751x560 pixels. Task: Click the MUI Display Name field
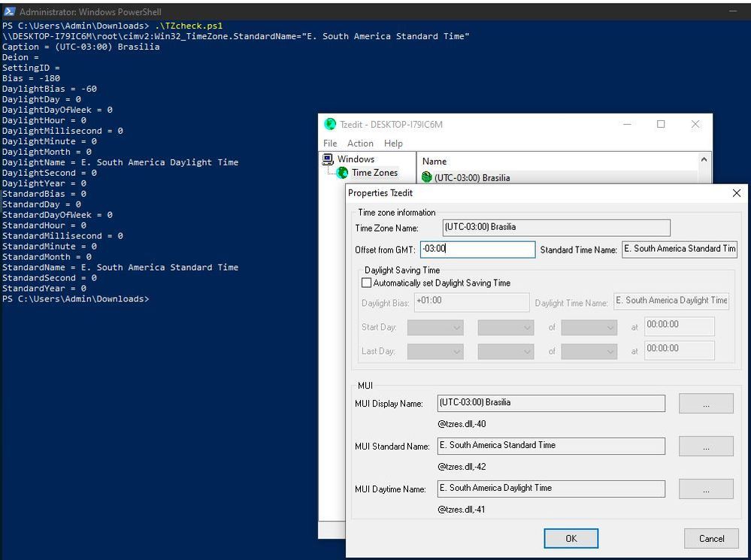pyautogui.click(x=551, y=404)
